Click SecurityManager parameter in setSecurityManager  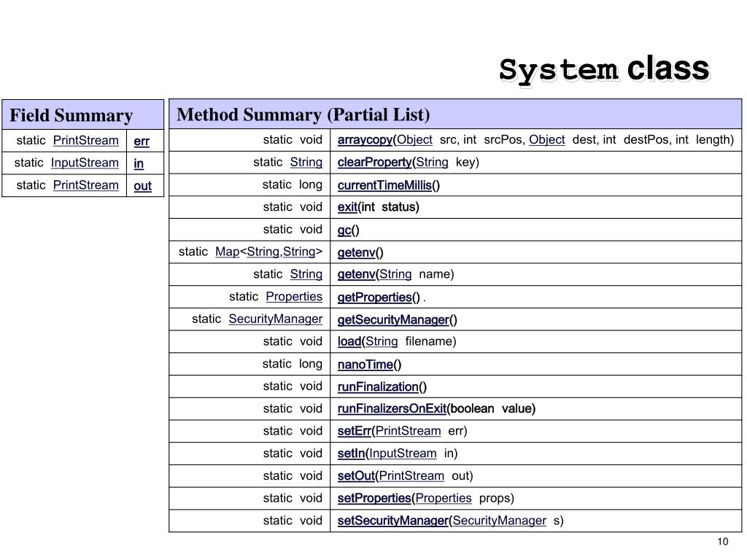(x=499, y=521)
